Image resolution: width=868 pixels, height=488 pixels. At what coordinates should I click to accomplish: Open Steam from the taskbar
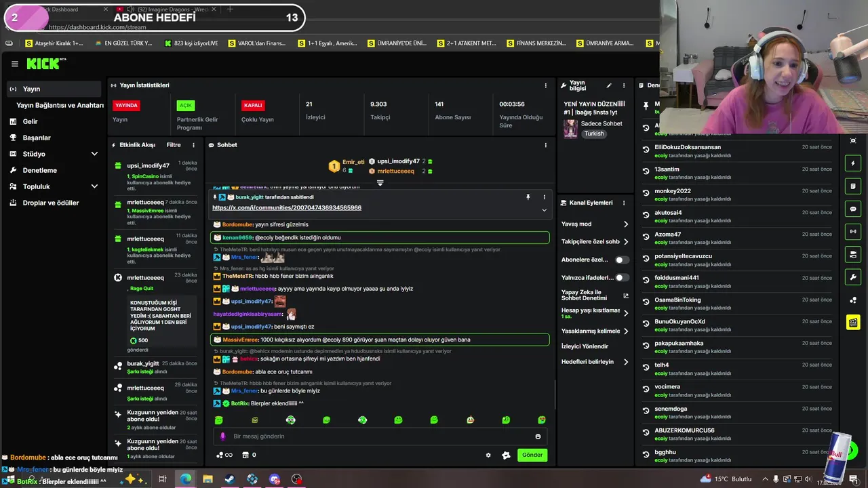click(230, 479)
